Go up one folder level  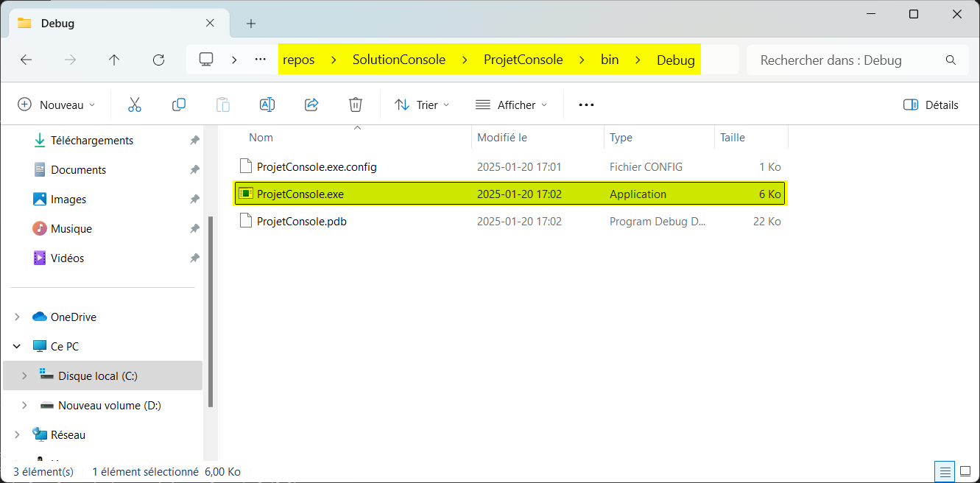pos(114,60)
